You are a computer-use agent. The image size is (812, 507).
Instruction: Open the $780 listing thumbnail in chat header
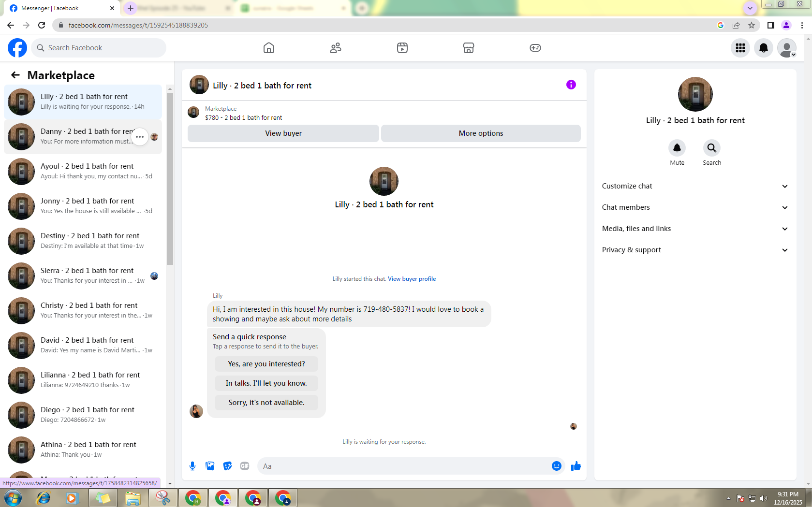click(x=193, y=113)
